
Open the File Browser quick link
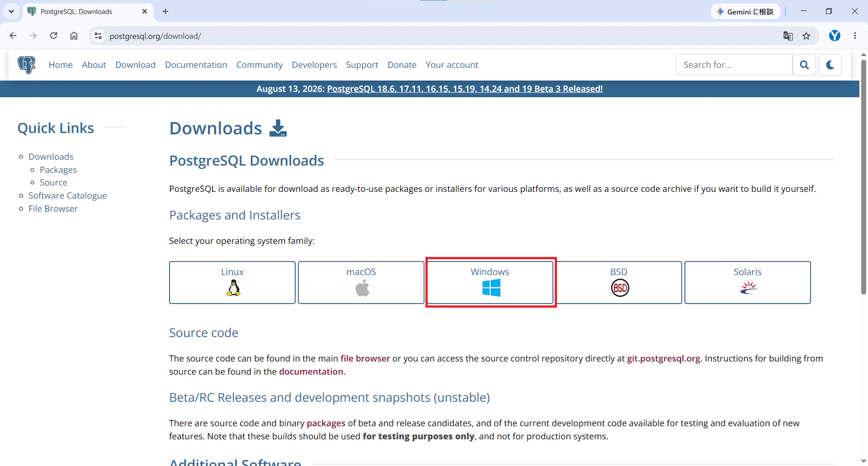53,209
